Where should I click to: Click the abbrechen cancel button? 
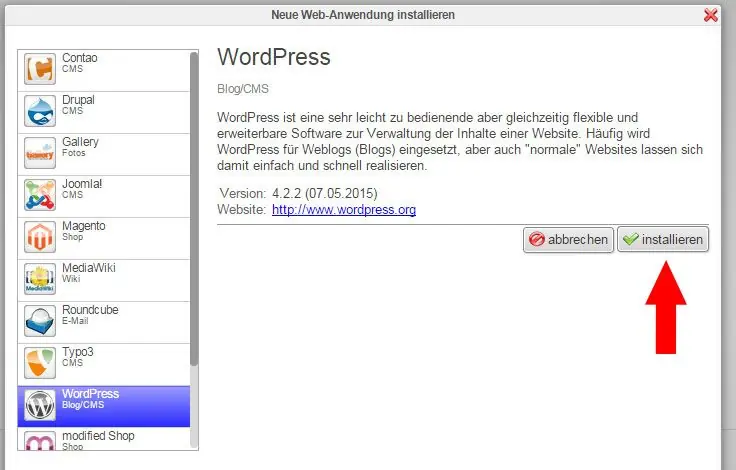(x=568, y=239)
